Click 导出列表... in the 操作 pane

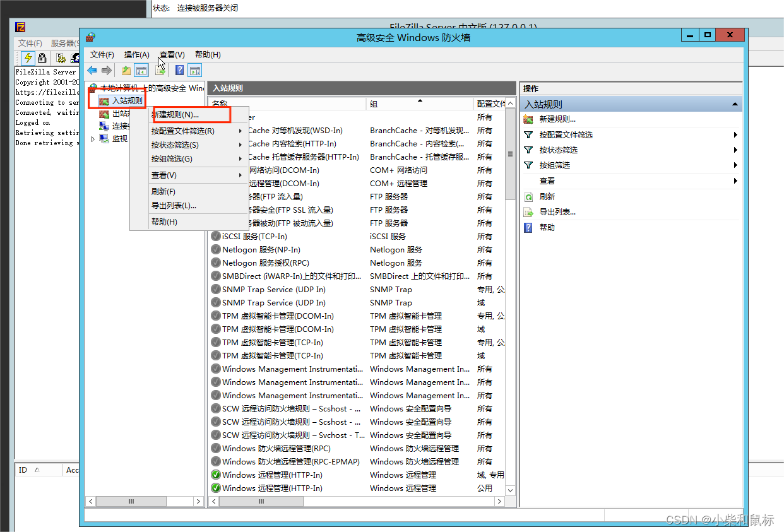(x=557, y=212)
